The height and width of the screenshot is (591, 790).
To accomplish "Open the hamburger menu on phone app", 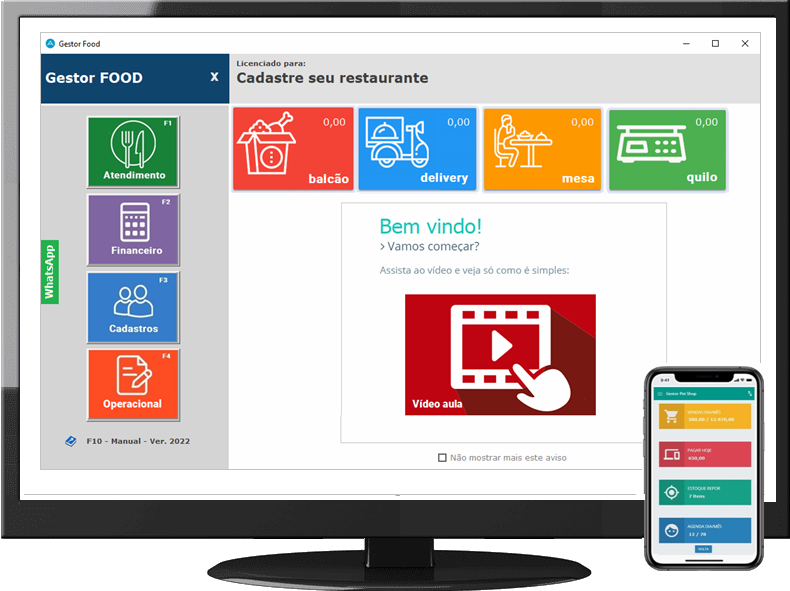I will coord(660,395).
